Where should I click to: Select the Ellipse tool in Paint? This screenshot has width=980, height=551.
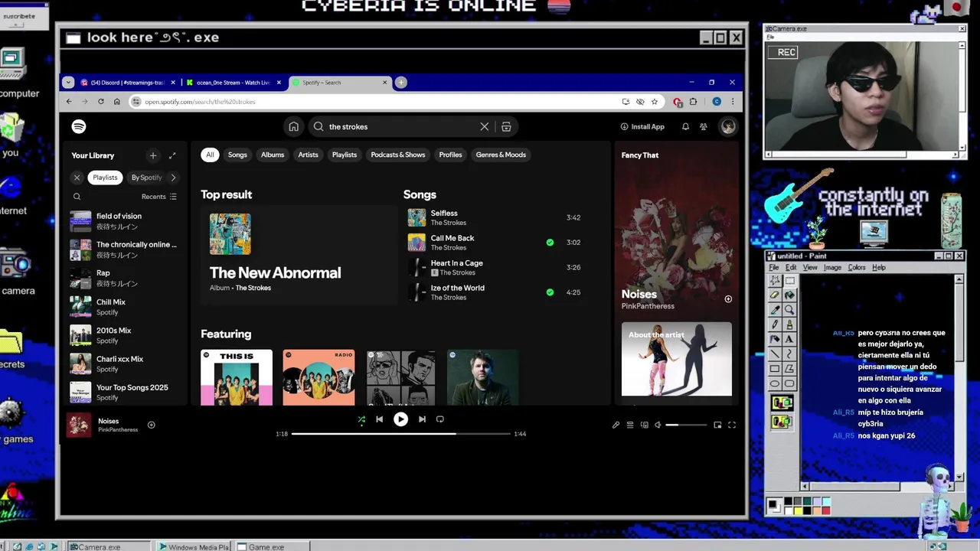point(775,383)
